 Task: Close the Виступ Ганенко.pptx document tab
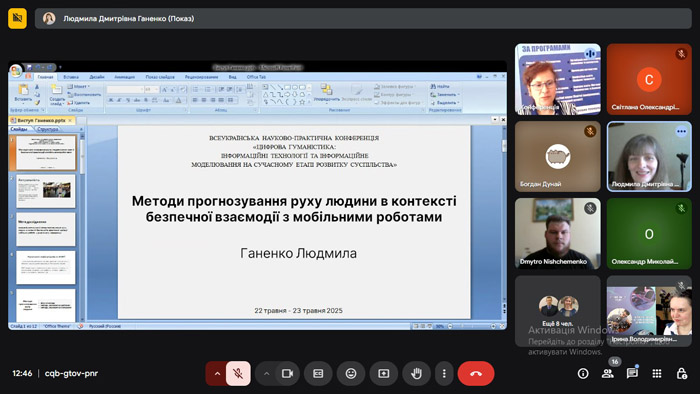point(70,120)
